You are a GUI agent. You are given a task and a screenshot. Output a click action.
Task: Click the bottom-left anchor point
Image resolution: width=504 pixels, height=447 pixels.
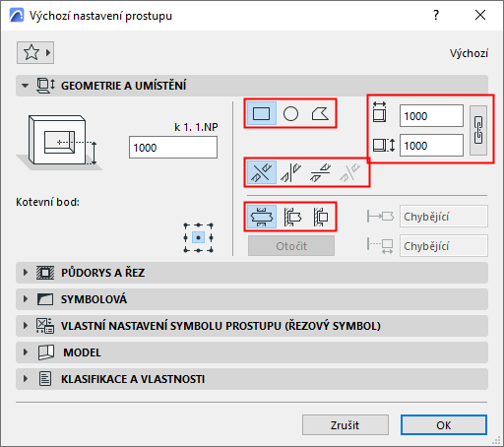coord(186,250)
